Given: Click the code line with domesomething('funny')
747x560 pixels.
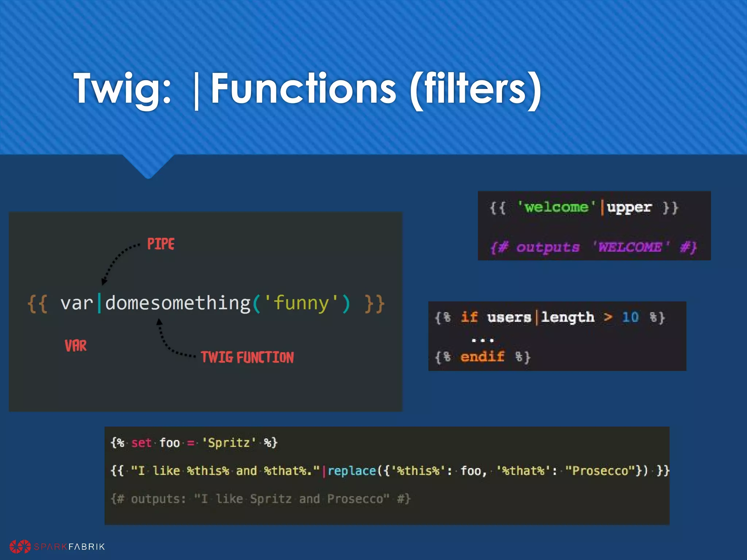Looking at the screenshot, I should (206, 303).
